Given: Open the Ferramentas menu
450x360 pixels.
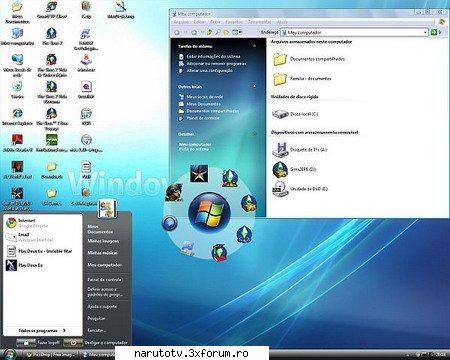Looking at the screenshot, I should click(x=260, y=22).
